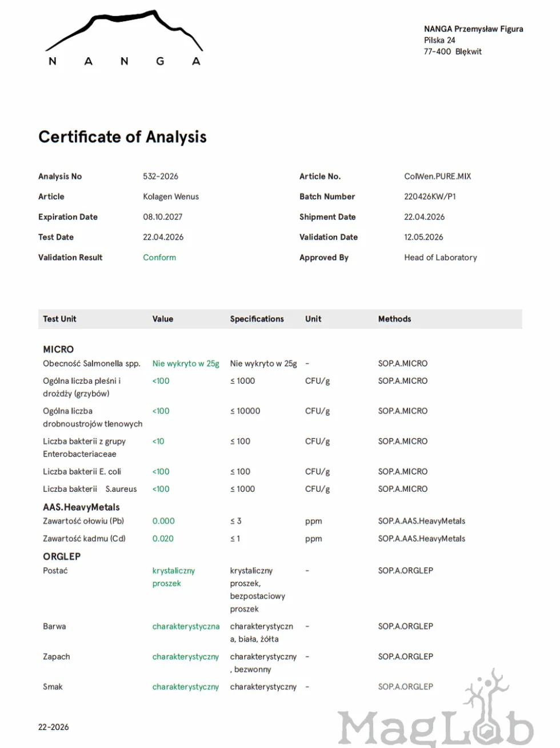560x748 pixels.
Task: Select the 'Postać' row label
Action: [55, 571]
